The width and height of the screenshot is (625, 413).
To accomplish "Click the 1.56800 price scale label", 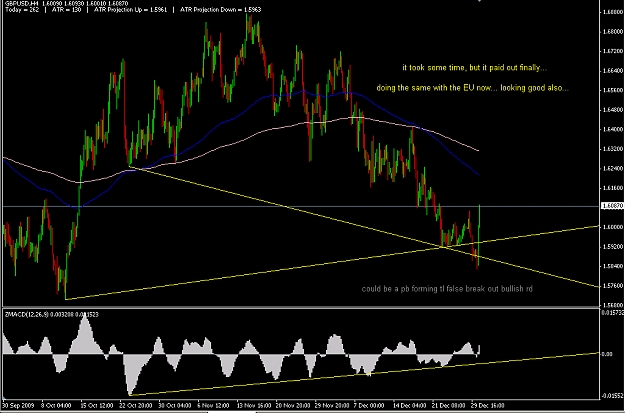I will 613,305.
